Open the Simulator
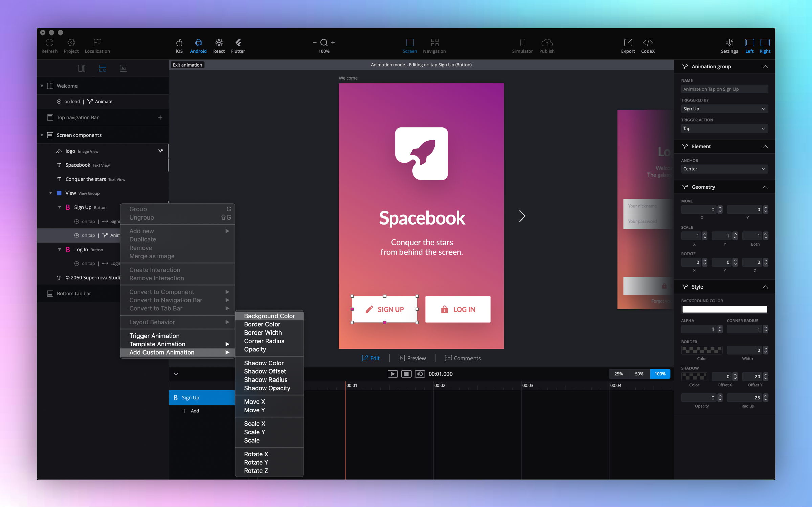The height and width of the screenshot is (507, 812). click(x=522, y=43)
